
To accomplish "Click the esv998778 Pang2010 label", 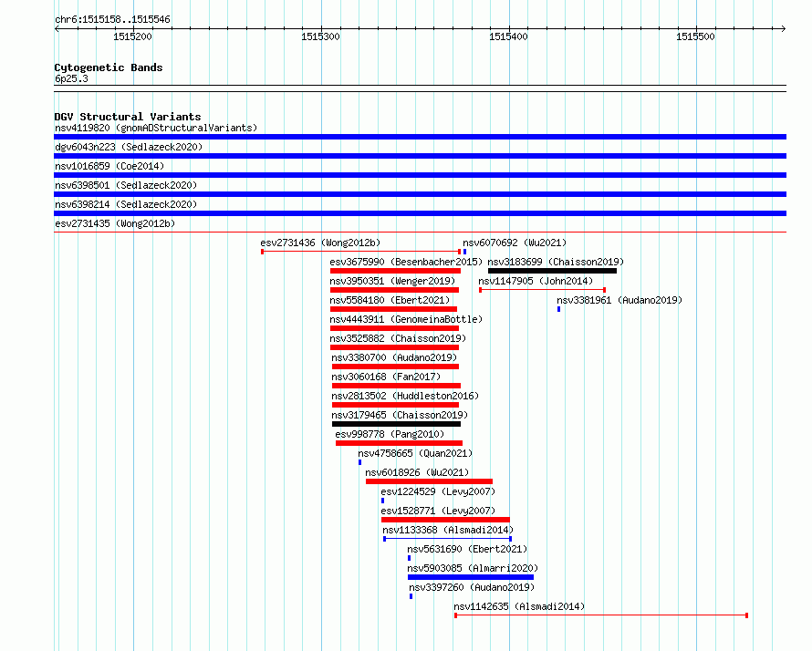I will point(390,434).
